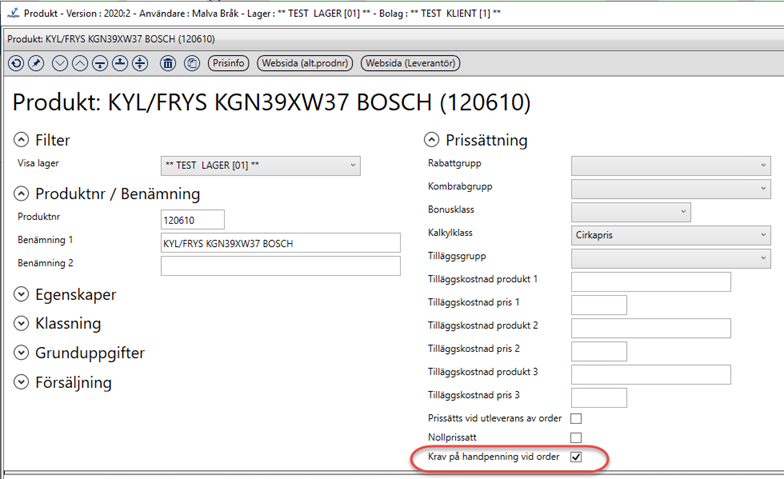This screenshot has height=479, width=784.
Task: Click the Benämning 2 text field
Action: pyautogui.click(x=280, y=266)
